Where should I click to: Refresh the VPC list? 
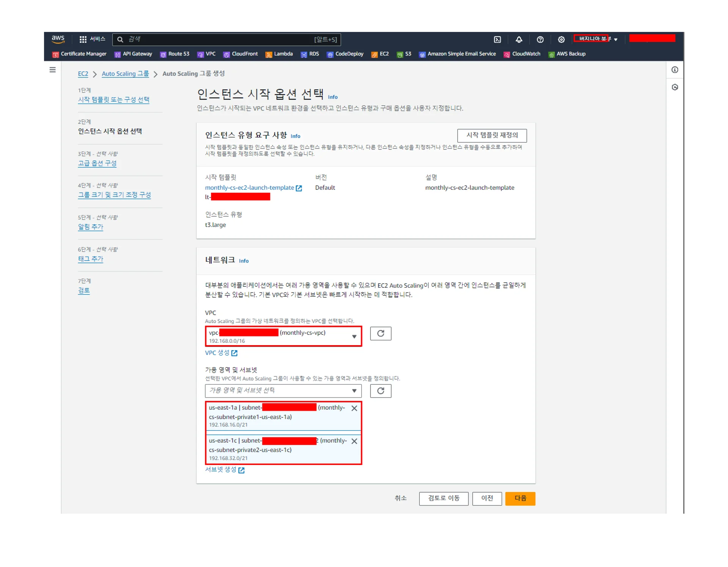(380, 333)
